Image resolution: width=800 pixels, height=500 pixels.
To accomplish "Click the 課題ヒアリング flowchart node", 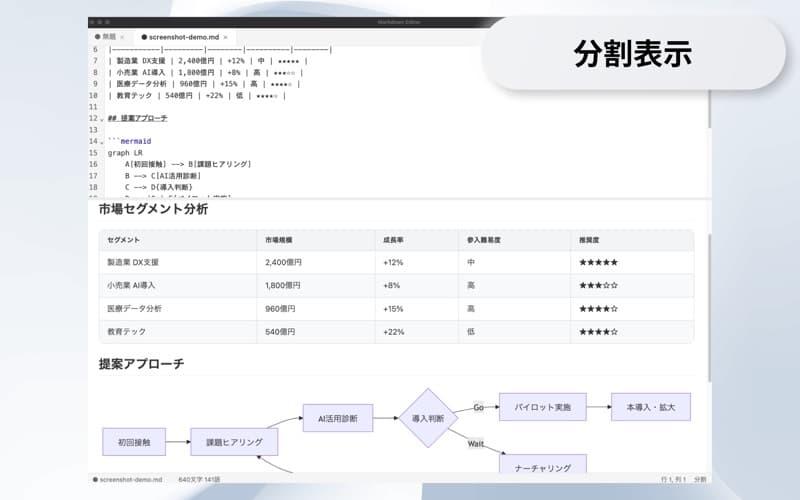I will (x=234, y=442).
